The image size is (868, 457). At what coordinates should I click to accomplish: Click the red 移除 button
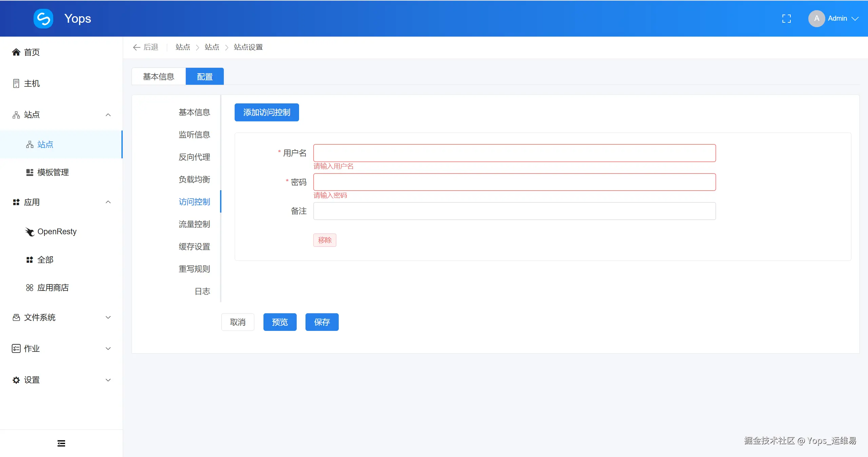[x=325, y=240]
